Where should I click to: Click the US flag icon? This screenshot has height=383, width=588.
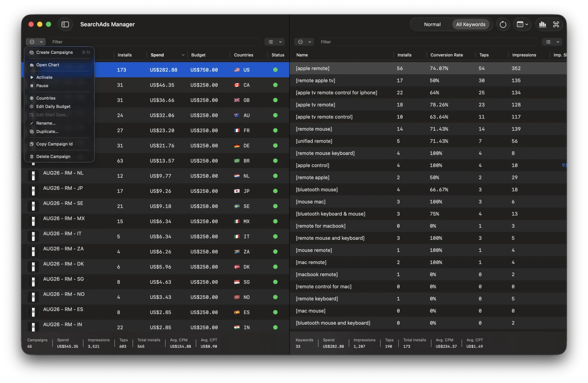[237, 70]
